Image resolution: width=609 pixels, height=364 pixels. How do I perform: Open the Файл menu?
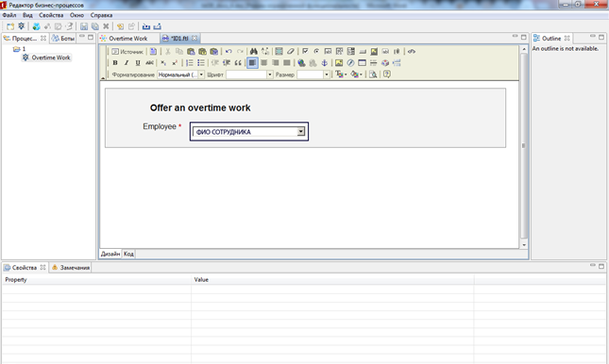click(x=9, y=15)
